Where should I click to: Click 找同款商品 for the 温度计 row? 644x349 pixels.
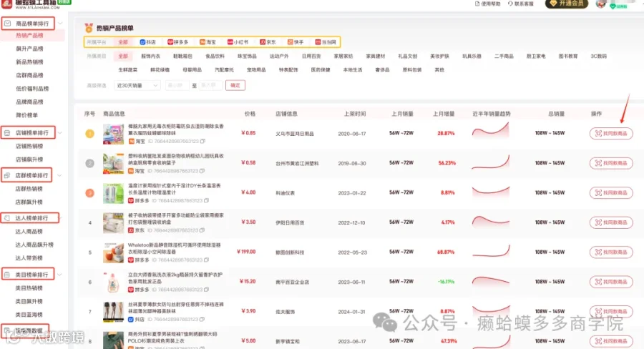(x=611, y=192)
